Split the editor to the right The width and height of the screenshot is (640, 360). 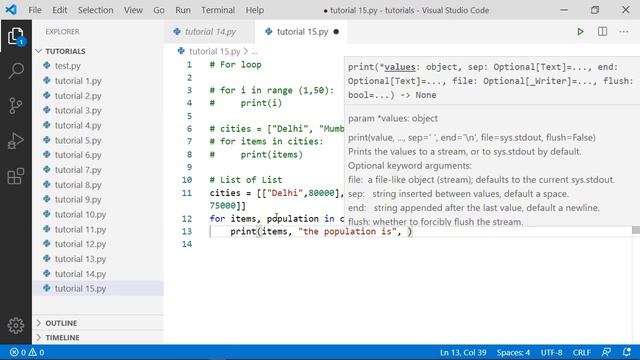click(602, 31)
